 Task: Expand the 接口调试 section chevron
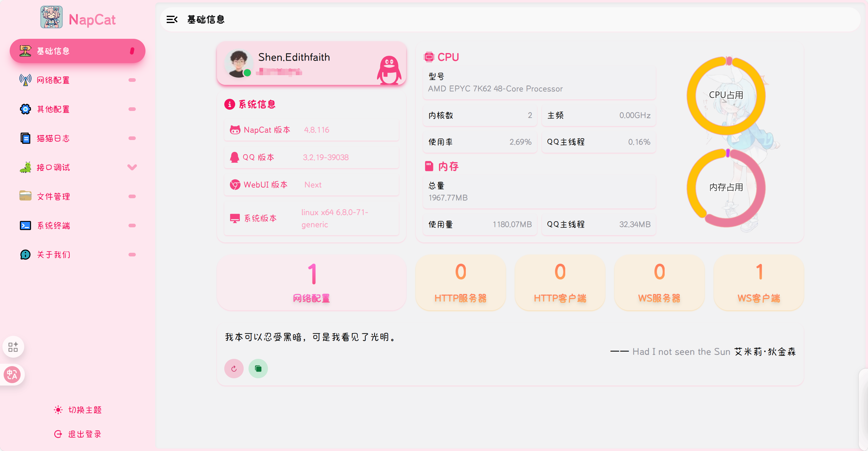pos(132,167)
